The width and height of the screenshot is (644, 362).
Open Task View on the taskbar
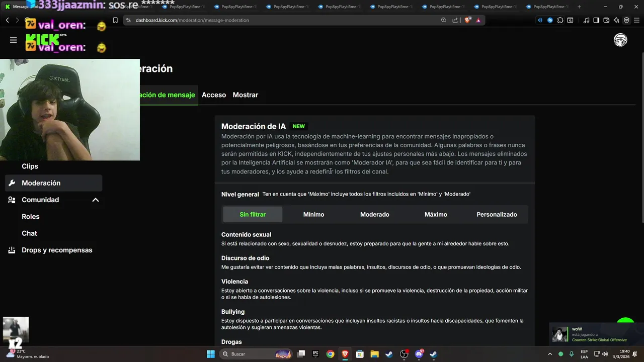[x=301, y=354]
